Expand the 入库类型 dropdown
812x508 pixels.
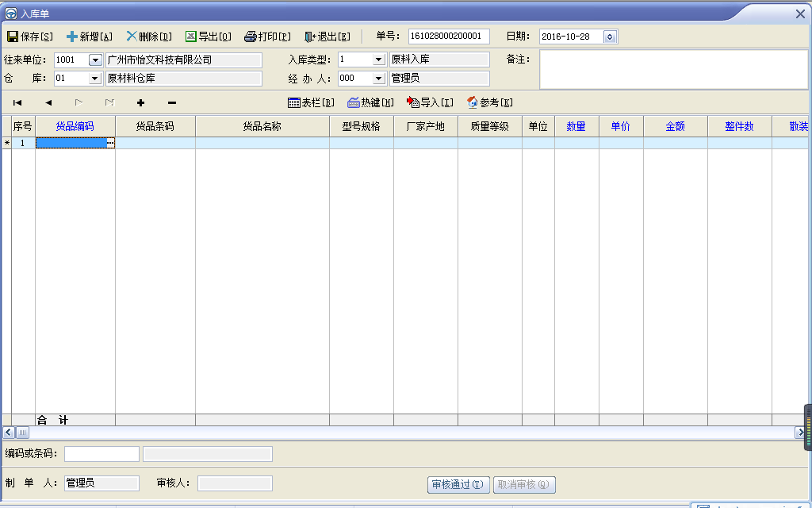click(378, 60)
